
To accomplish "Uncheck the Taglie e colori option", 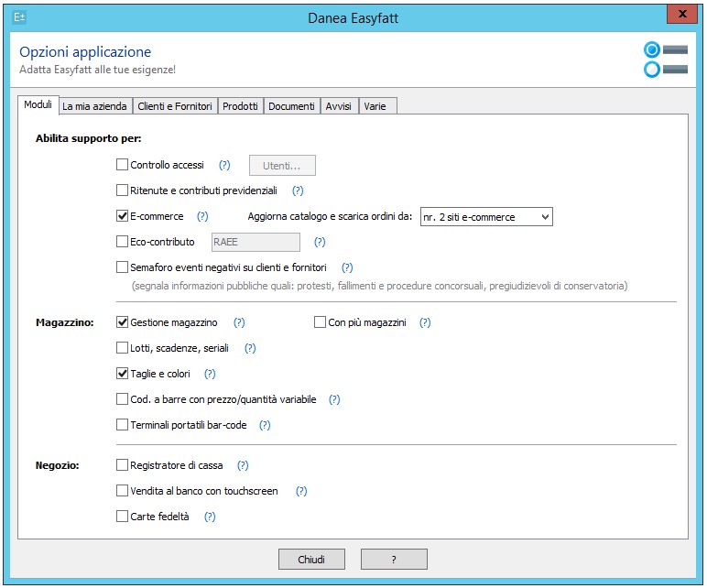I will [123, 375].
